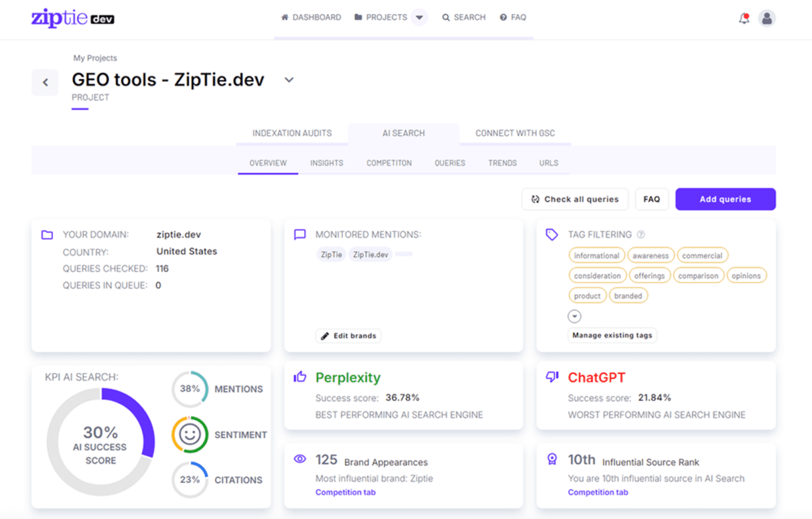Click the folder icon on the Your Domain card

click(x=47, y=235)
